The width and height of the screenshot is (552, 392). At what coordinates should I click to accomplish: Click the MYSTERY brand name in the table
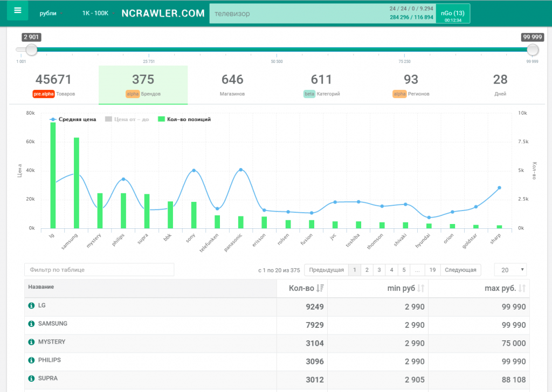[x=52, y=342]
